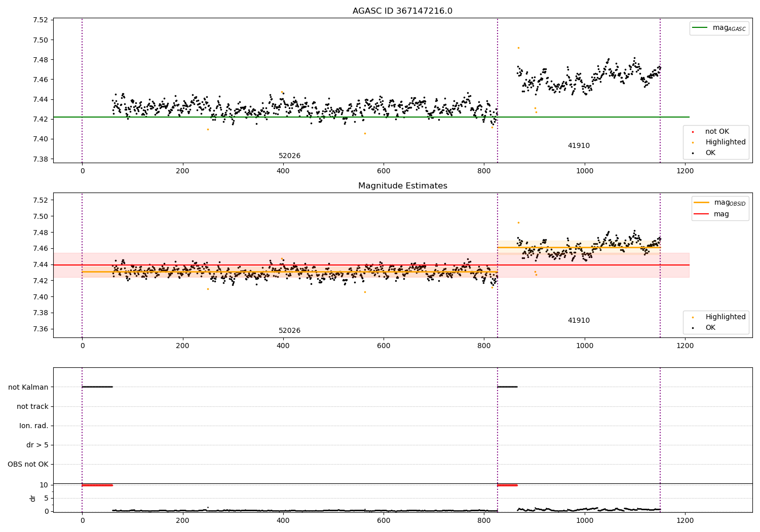Click the green mag AGASC horizontal line
The image size is (760, 532).
coord(371,117)
